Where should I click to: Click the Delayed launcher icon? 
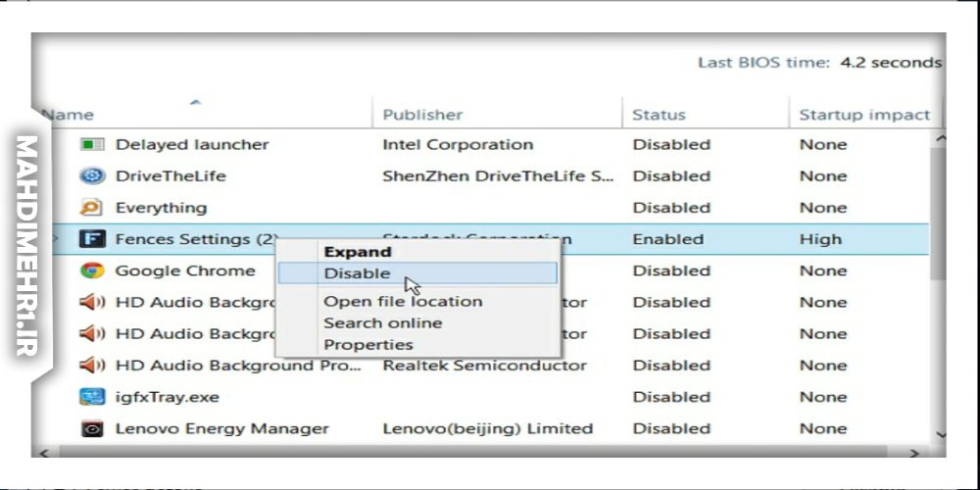point(92,144)
